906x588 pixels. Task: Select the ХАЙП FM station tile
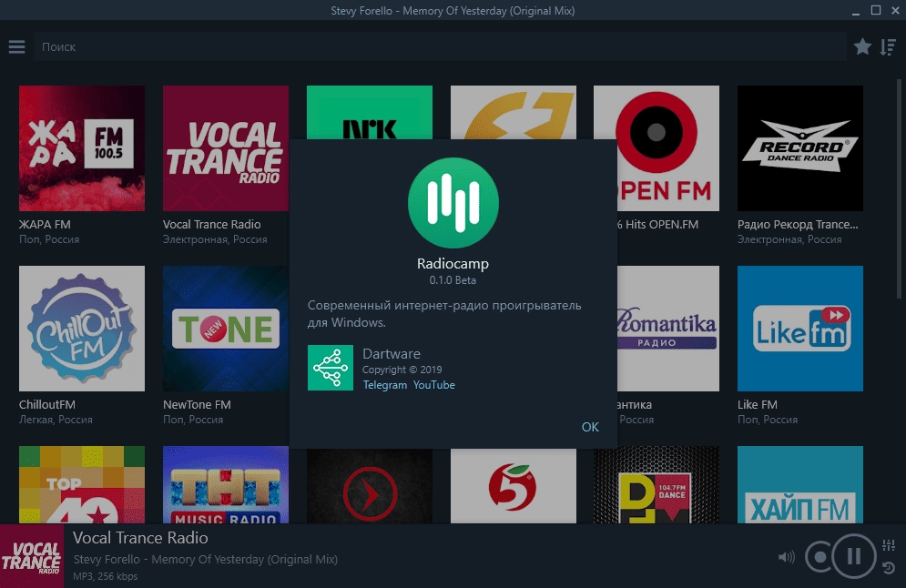coord(800,484)
